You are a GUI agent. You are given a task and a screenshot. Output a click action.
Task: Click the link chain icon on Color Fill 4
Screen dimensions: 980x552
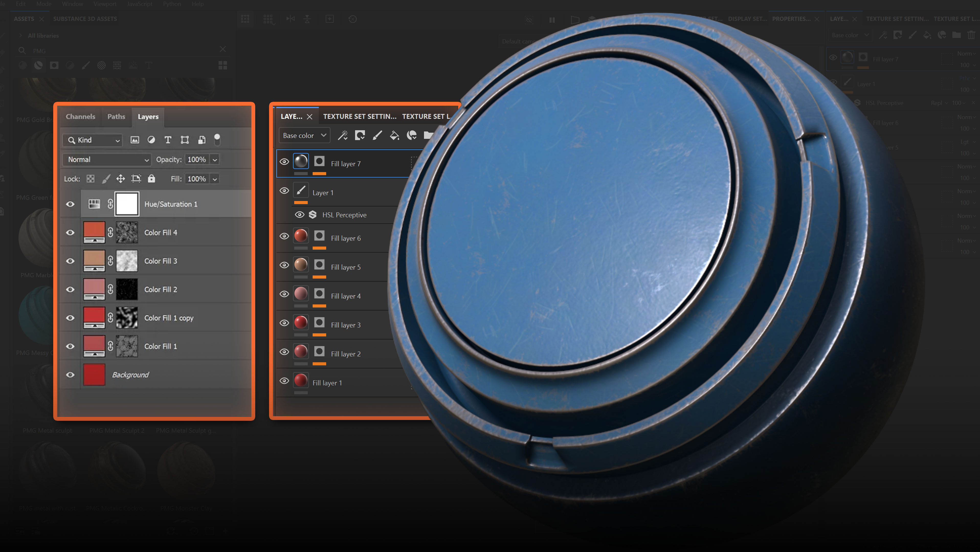[110, 233]
